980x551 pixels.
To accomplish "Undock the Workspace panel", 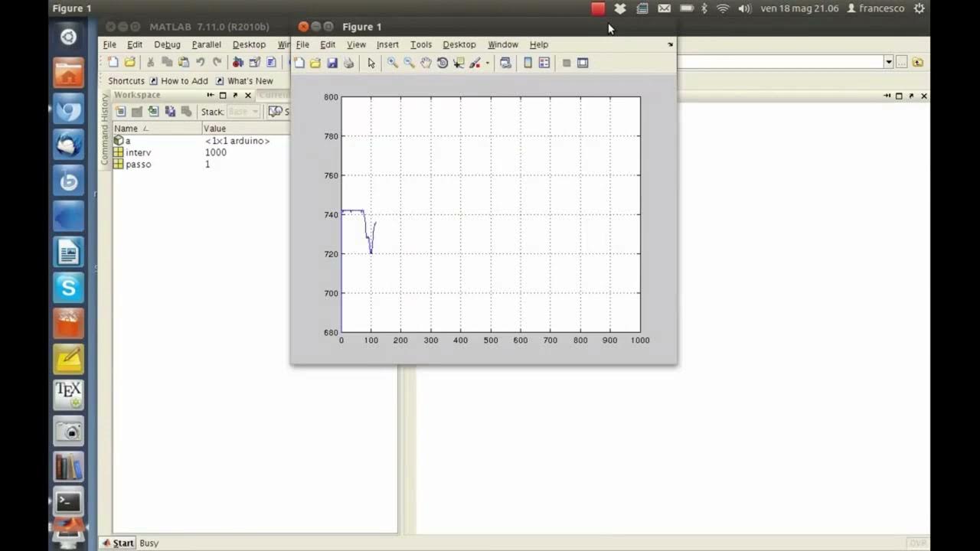I will click(x=235, y=96).
